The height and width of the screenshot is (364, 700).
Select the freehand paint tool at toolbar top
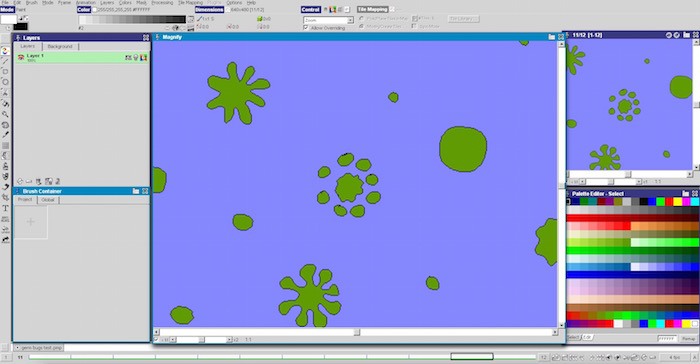click(x=5, y=51)
